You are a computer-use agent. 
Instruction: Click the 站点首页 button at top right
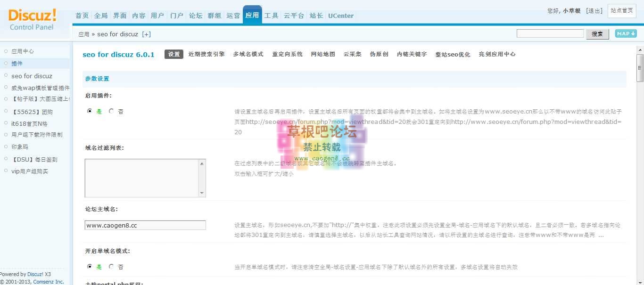click(622, 10)
